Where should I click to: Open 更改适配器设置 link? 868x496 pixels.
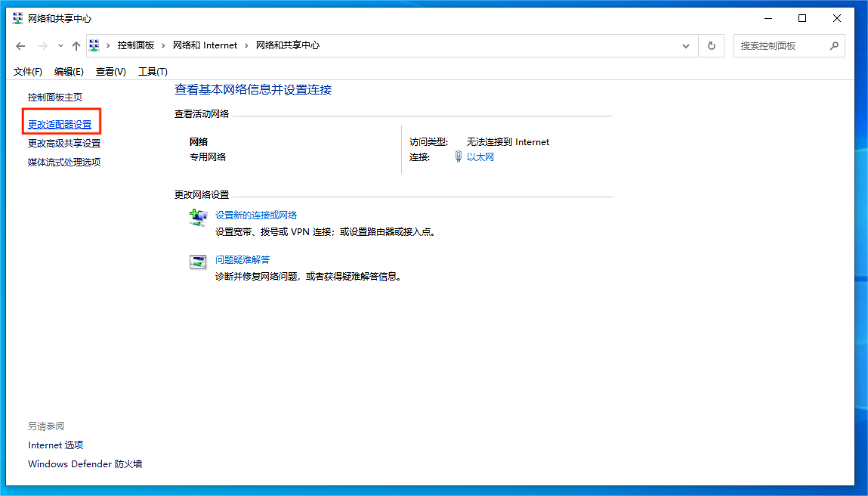(60, 124)
